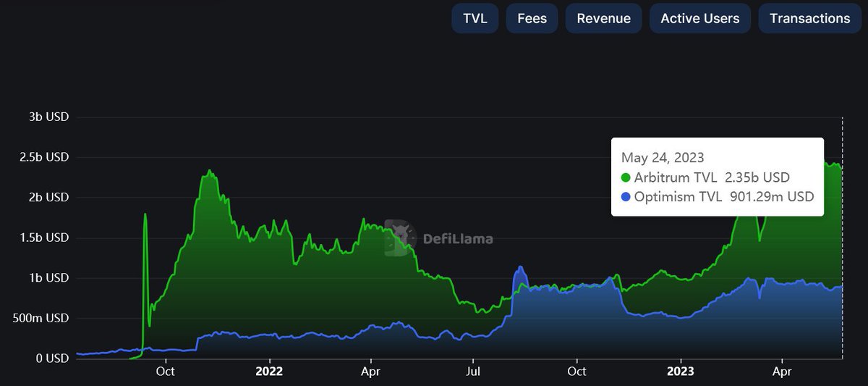Select the 2022 x-axis label
Viewport: 868px width, 386px height.
point(268,372)
